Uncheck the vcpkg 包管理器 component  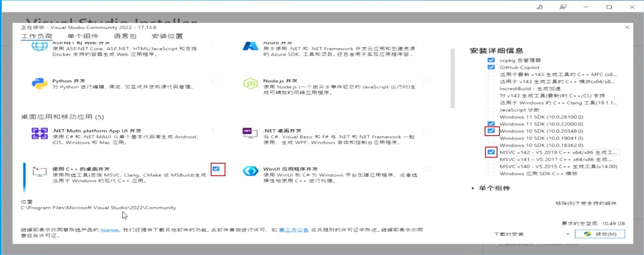click(491, 60)
